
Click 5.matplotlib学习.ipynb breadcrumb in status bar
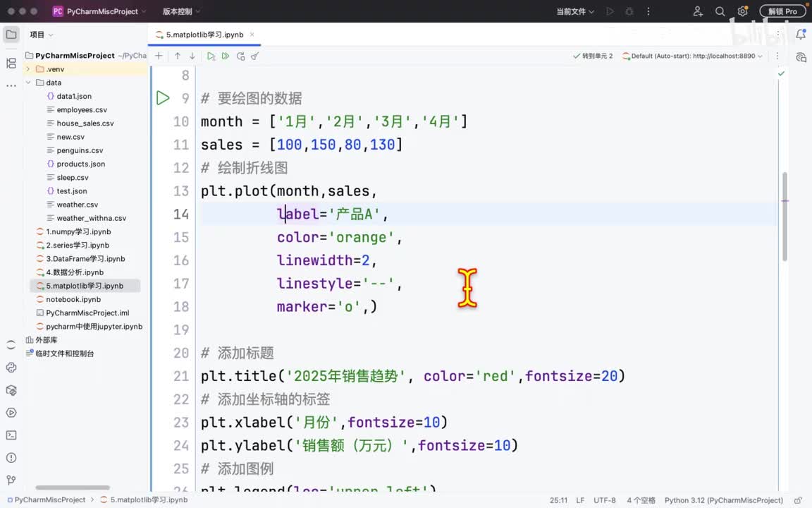[144, 500]
